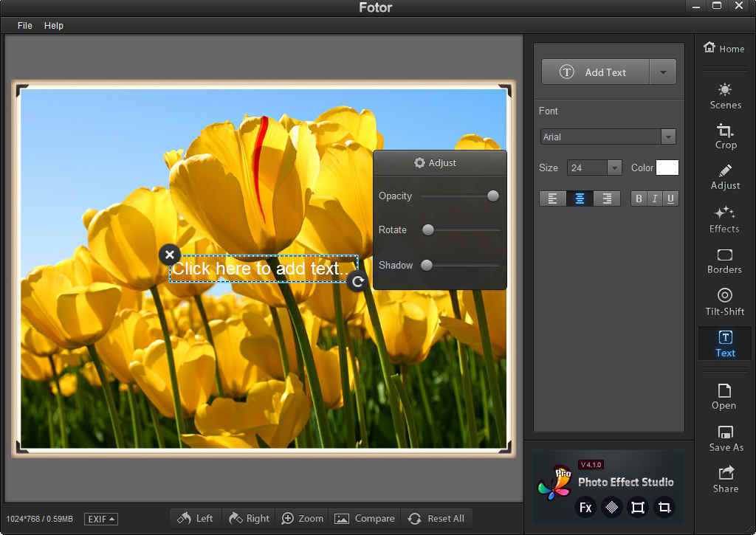Click the texture diamond icon in Pro banner
Screen dimensions: 756x535
click(x=611, y=508)
